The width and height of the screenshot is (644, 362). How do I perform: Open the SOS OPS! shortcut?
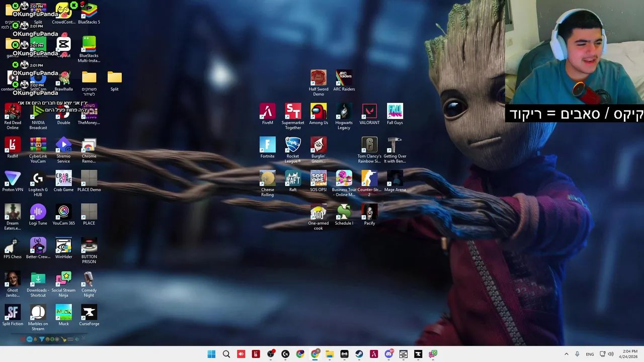(x=318, y=182)
